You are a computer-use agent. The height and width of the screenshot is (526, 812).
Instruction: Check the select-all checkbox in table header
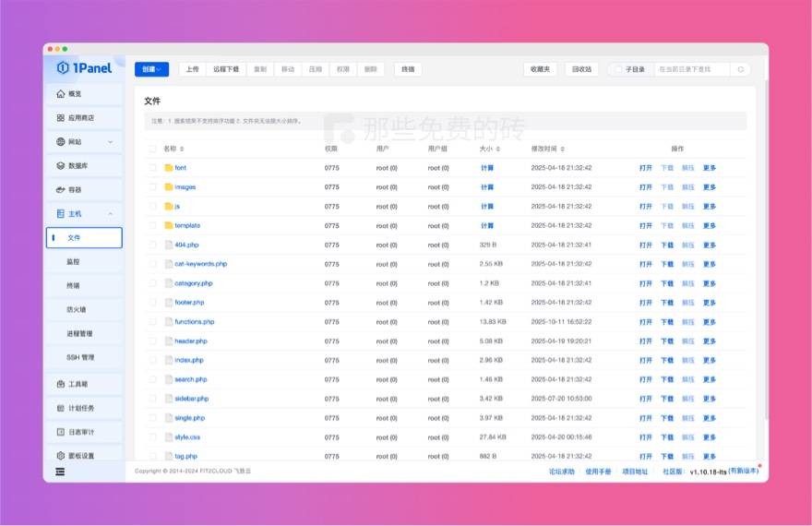click(152, 149)
